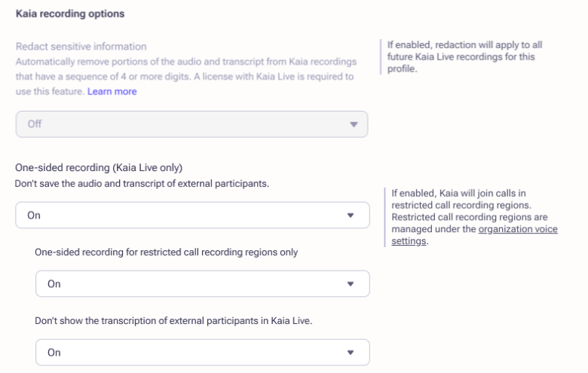Image resolution: width=588 pixels, height=373 pixels.
Task: Click the Don't show the transcription label
Action: click(x=173, y=320)
